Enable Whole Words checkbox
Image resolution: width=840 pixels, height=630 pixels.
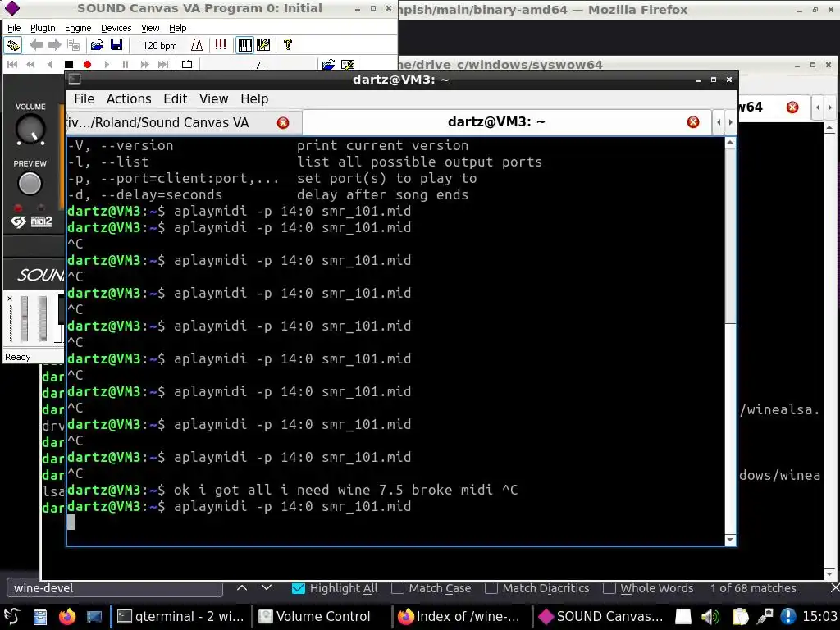609,588
